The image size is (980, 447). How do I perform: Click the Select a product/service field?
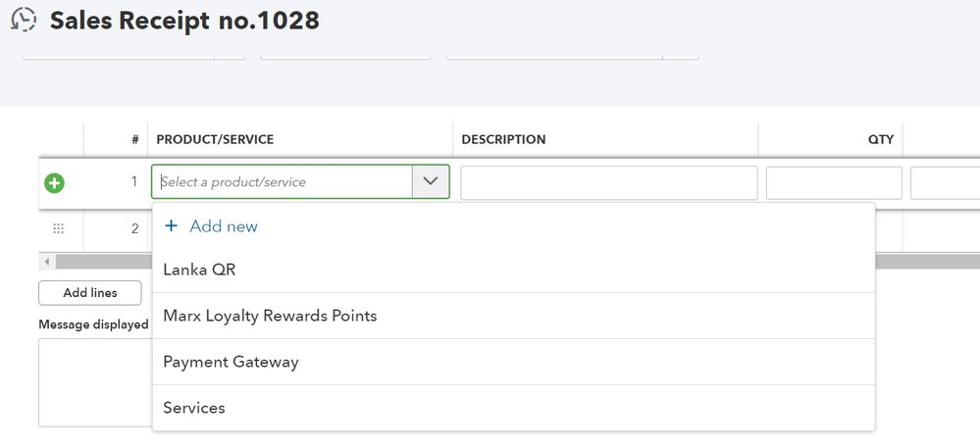pos(284,182)
